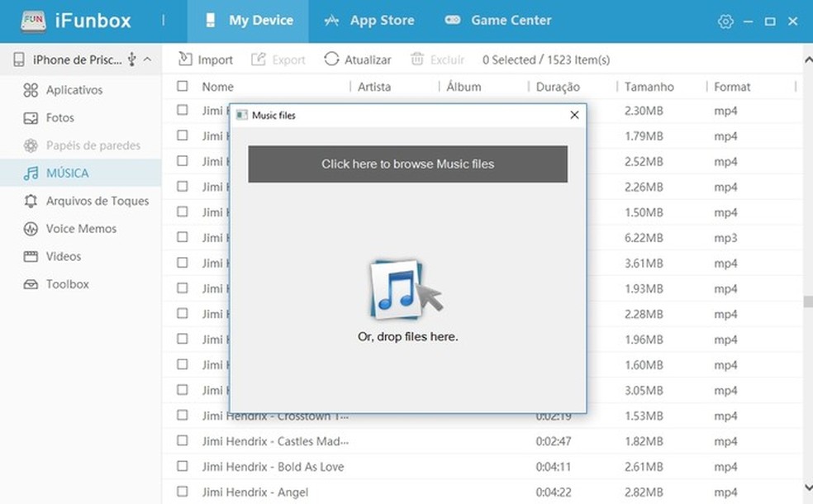This screenshot has width=813, height=504.
Task: Open the settings gear icon
Action: [725, 21]
